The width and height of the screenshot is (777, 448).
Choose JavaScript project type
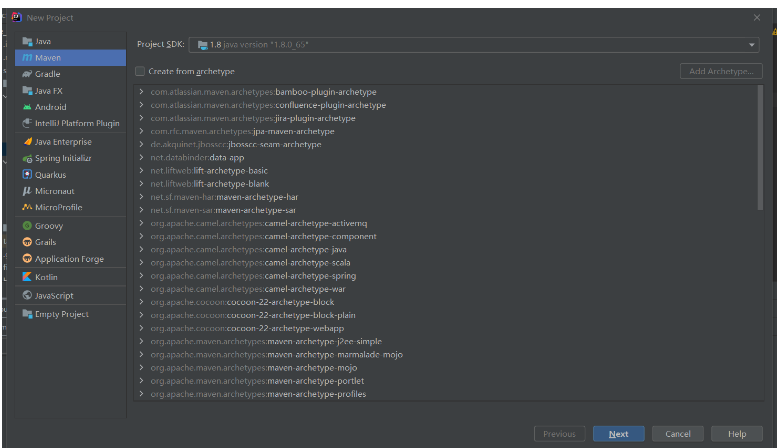(x=70, y=295)
